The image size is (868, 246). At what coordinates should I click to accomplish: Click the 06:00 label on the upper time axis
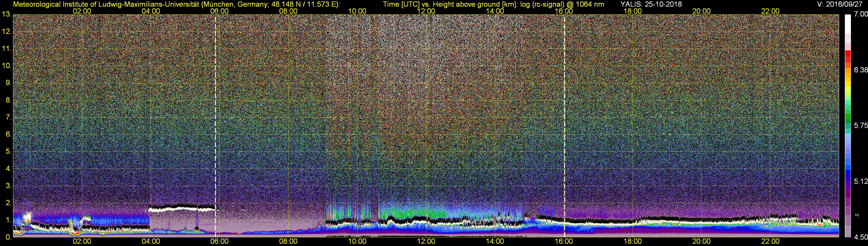coord(219,11)
